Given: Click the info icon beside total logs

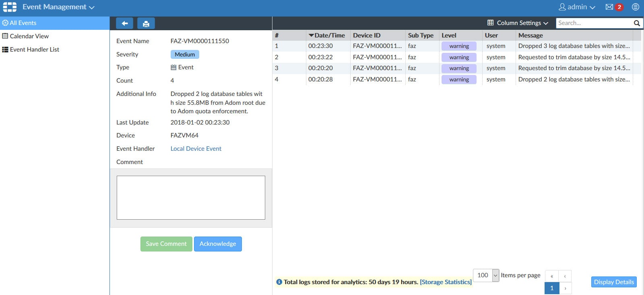Looking at the screenshot, I should (279, 282).
